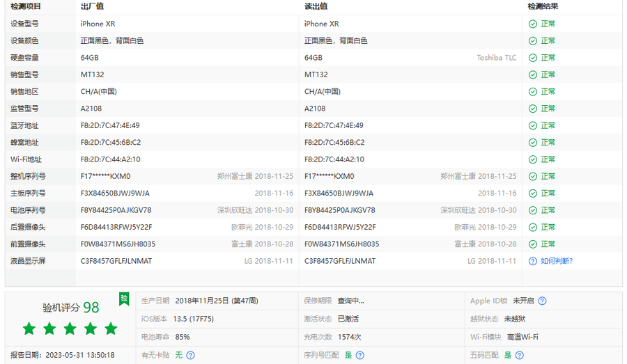The image size is (627, 364).
Task: Click the question mark icon in 液晶显示屏 row
Action: click(533, 261)
